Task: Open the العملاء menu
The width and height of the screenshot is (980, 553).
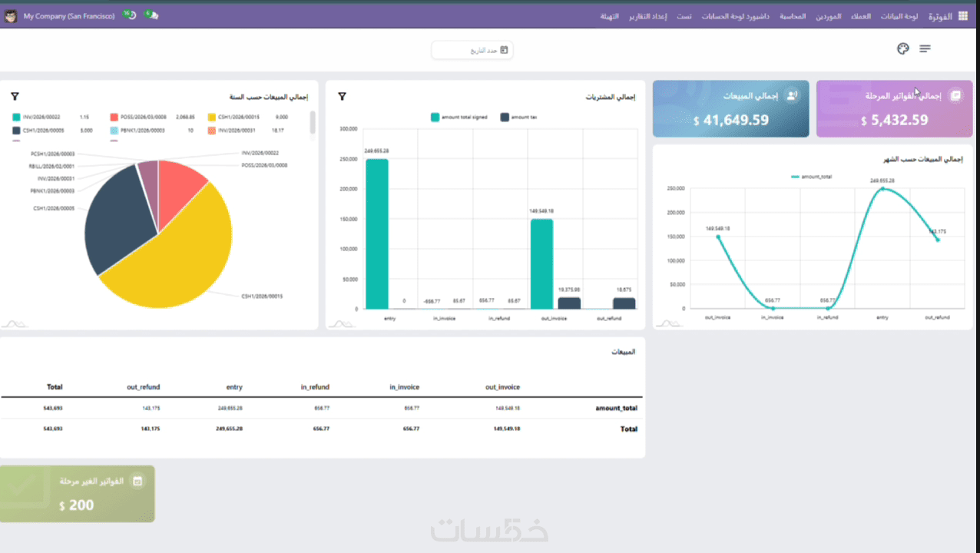Action: (x=861, y=16)
